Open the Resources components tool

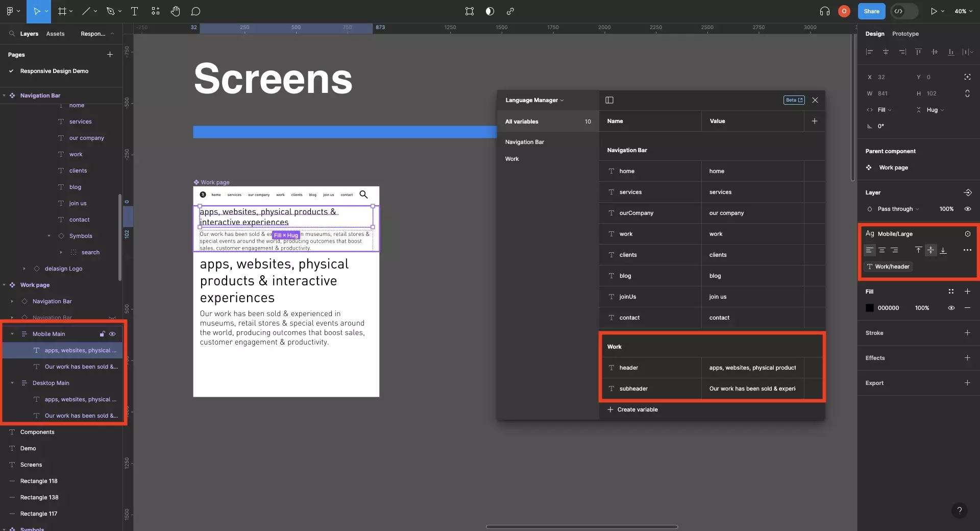156,11
